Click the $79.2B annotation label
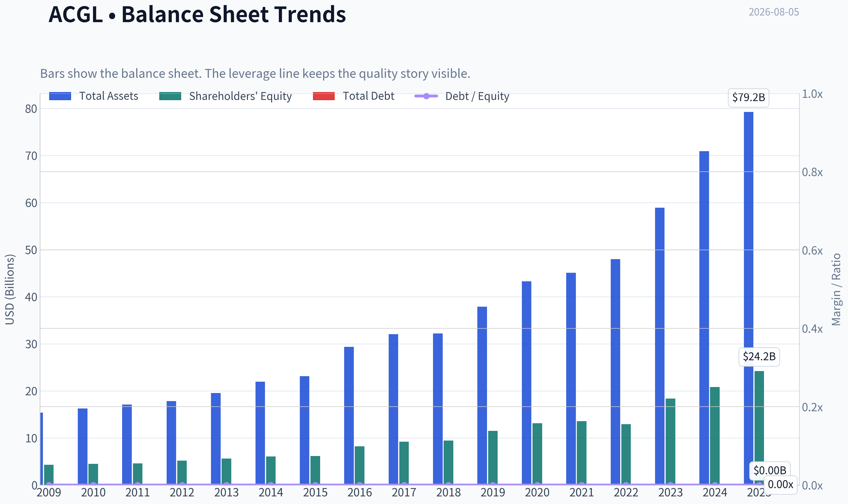Viewport: 848px width, 504px height. tap(749, 97)
